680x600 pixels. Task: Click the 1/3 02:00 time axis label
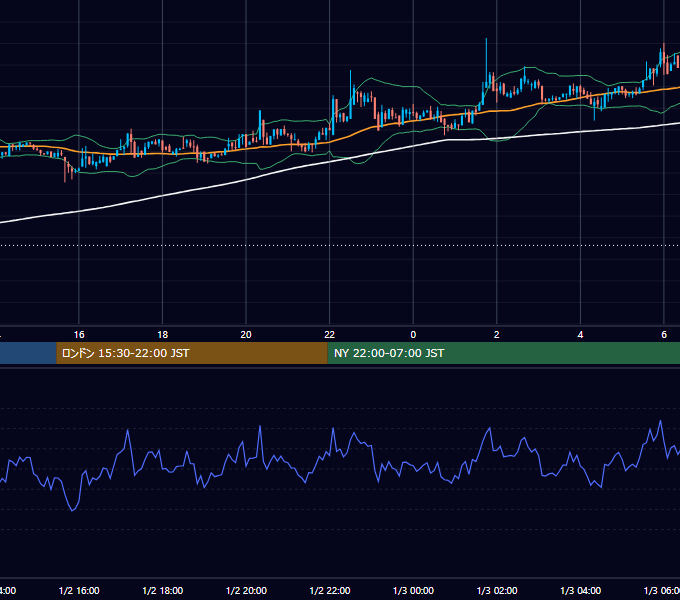coord(497,590)
